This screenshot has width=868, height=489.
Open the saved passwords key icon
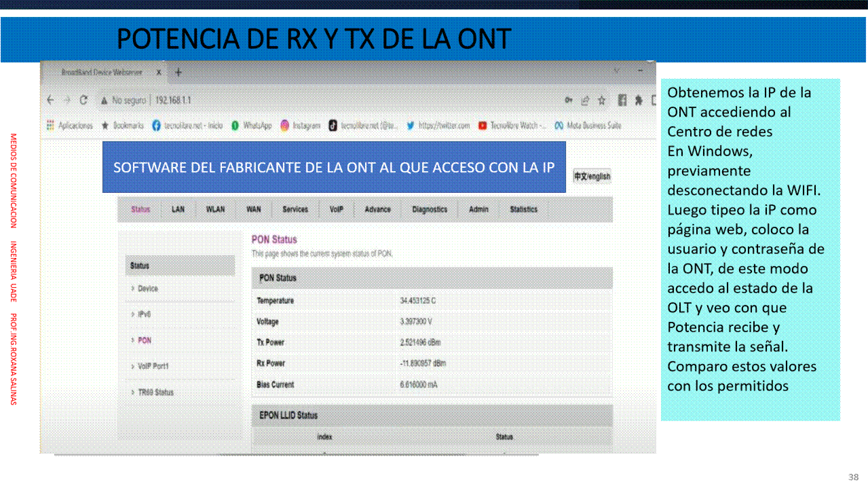click(569, 101)
